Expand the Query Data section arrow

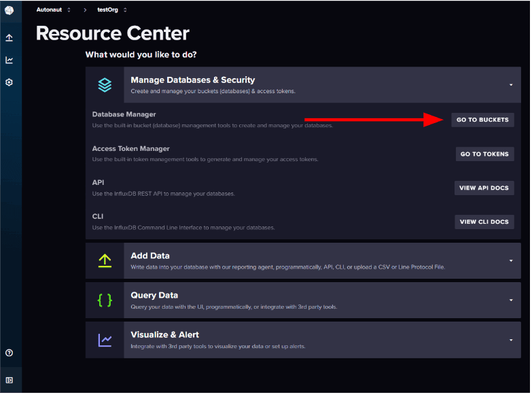[510, 300]
